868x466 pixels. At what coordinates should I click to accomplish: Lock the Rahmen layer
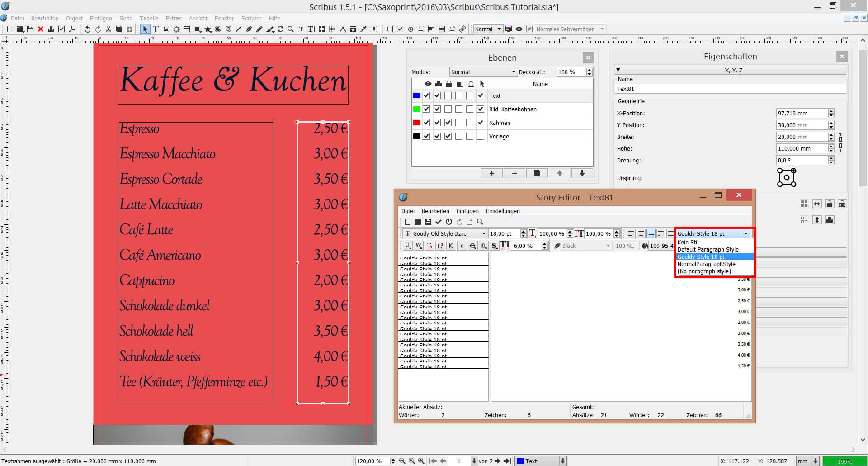[448, 123]
